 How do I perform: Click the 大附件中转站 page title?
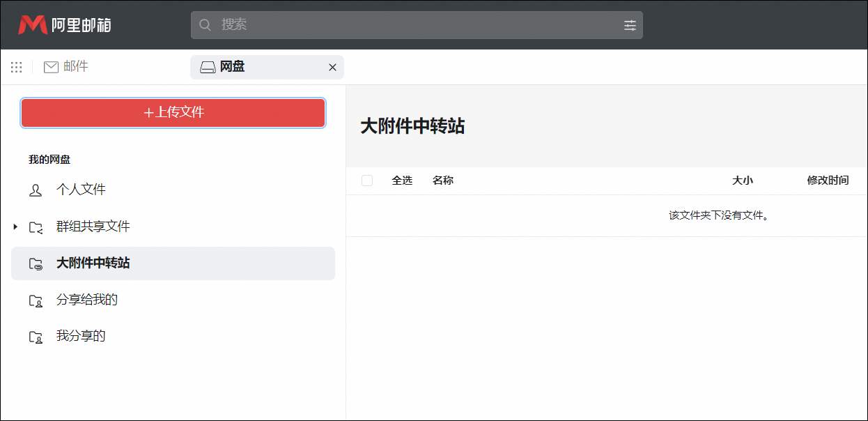[x=412, y=126]
